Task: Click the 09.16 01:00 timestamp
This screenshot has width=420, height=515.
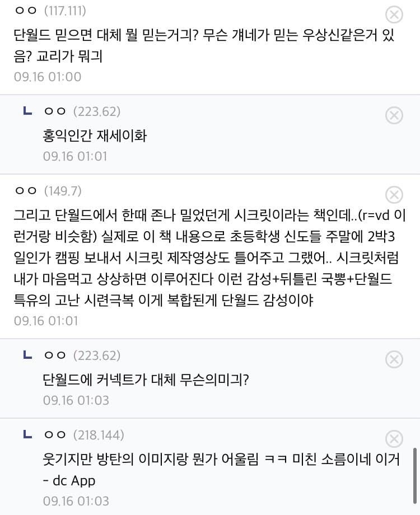Action: 48,77
